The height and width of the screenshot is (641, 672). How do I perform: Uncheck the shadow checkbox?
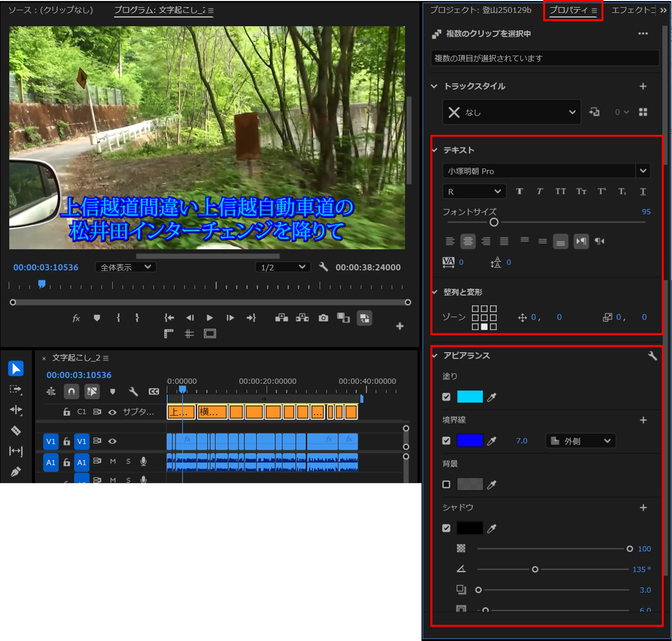[446, 528]
